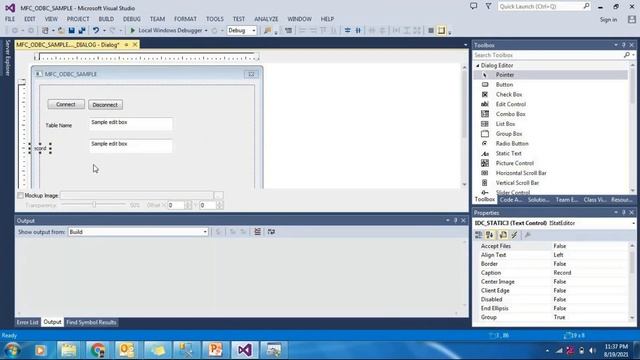Click the Connect button in dialog
This screenshot has height=360, width=640.
pyautogui.click(x=66, y=104)
